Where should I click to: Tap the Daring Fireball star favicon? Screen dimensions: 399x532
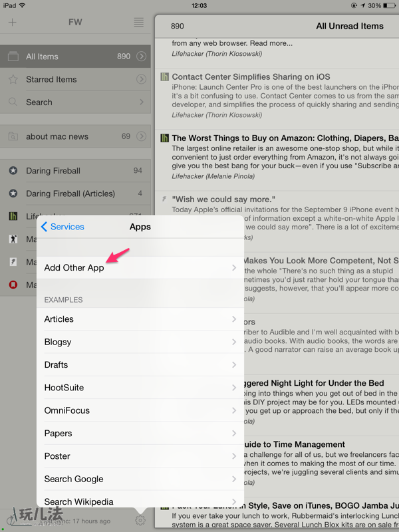13,170
